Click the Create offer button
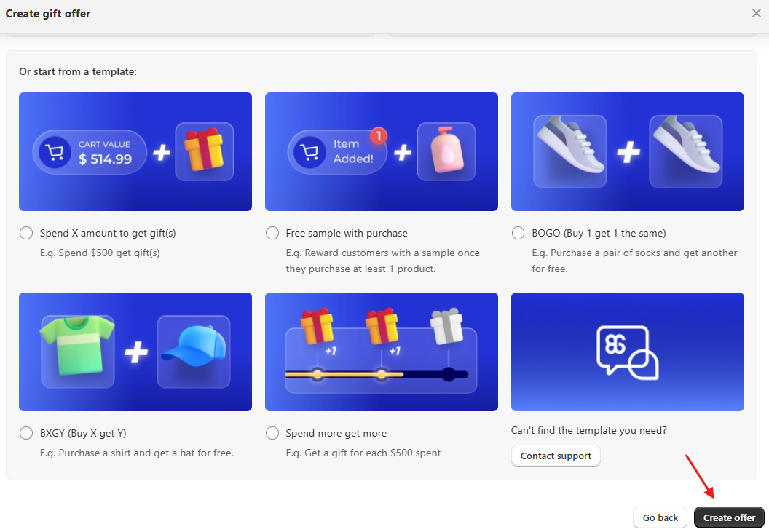 pos(729,517)
